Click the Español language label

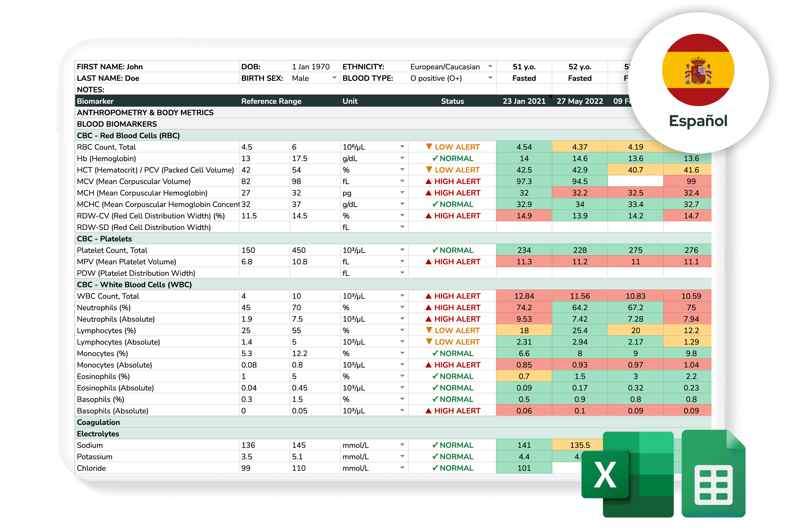pyautogui.click(x=698, y=121)
